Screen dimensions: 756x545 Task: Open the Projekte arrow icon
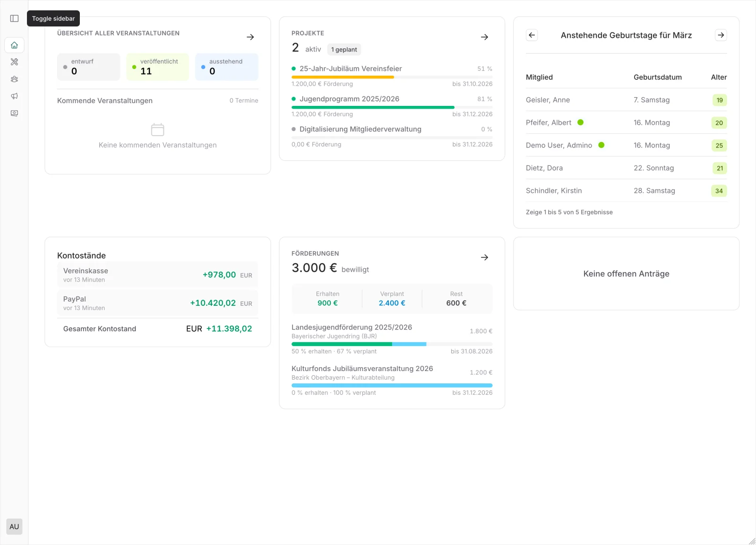click(484, 37)
